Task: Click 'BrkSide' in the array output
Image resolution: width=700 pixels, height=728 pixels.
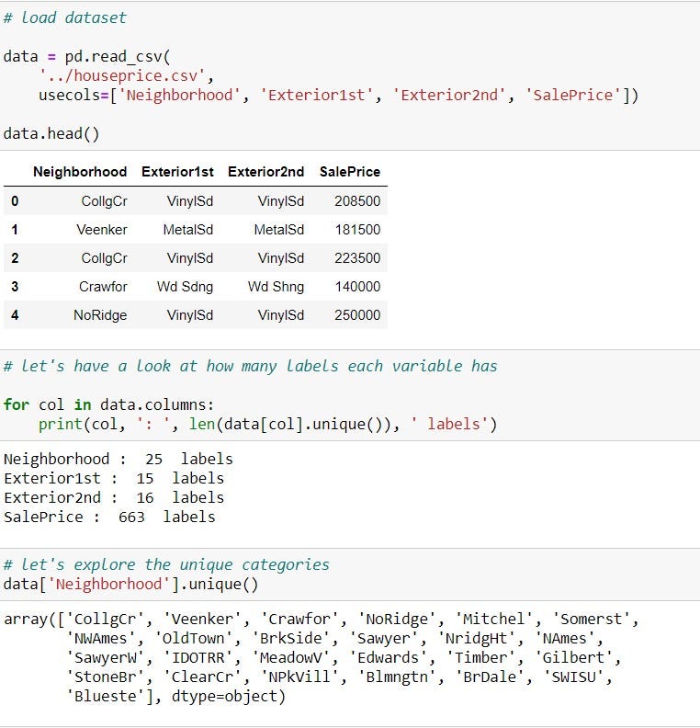Action: coord(290,639)
